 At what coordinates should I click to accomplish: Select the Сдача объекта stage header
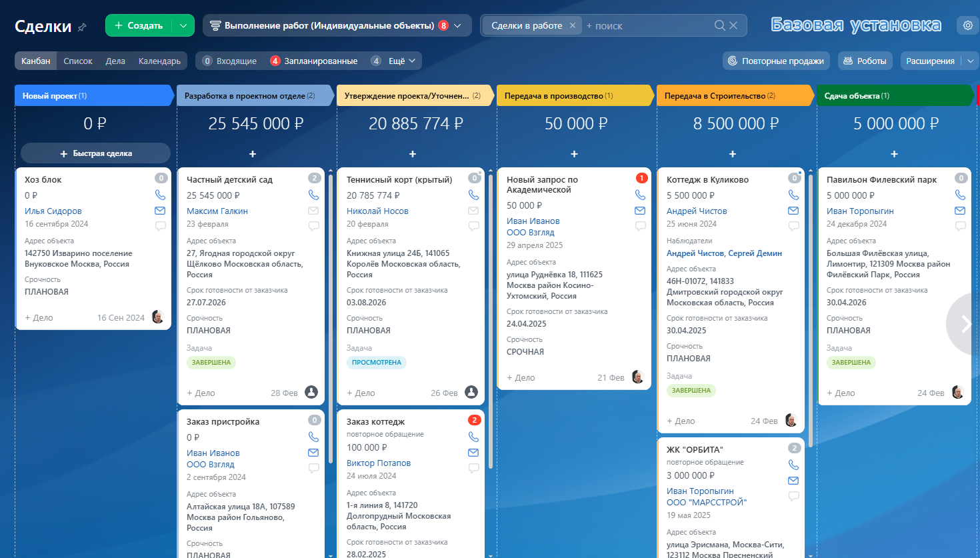(894, 95)
